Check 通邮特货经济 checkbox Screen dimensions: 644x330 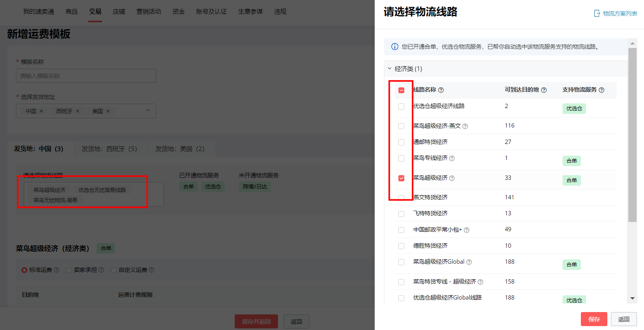[x=401, y=142]
